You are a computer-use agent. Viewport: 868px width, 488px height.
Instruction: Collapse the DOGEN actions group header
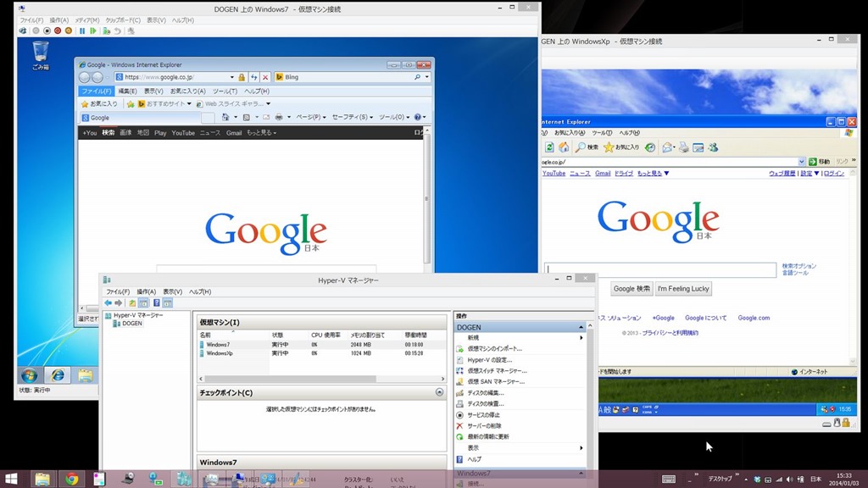click(581, 327)
